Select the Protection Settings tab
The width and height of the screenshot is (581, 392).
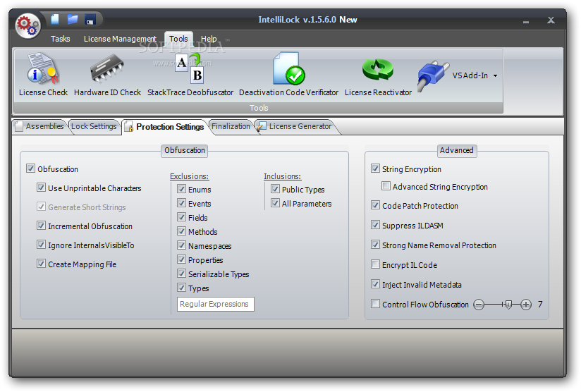164,127
